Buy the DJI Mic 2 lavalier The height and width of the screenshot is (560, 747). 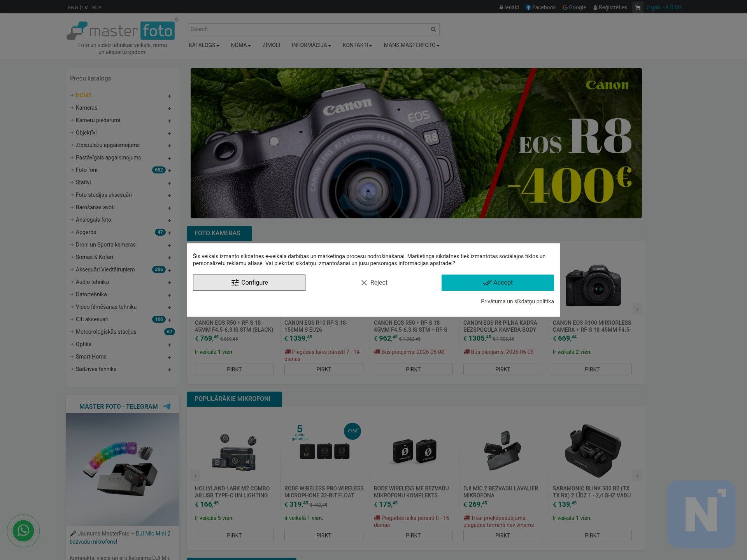503,535
